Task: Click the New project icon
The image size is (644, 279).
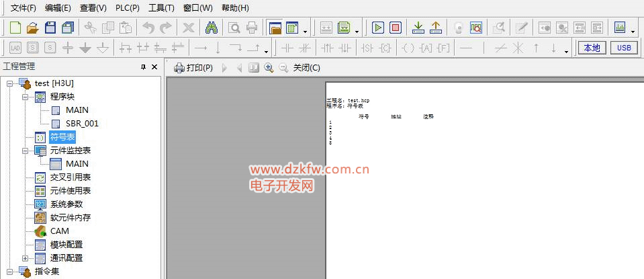Action: pos(15,28)
